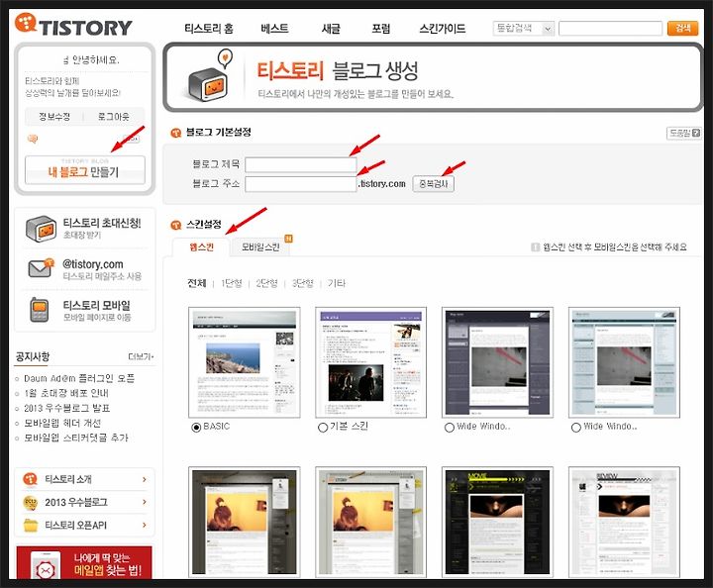Click the 중복검사 button

[433, 184]
